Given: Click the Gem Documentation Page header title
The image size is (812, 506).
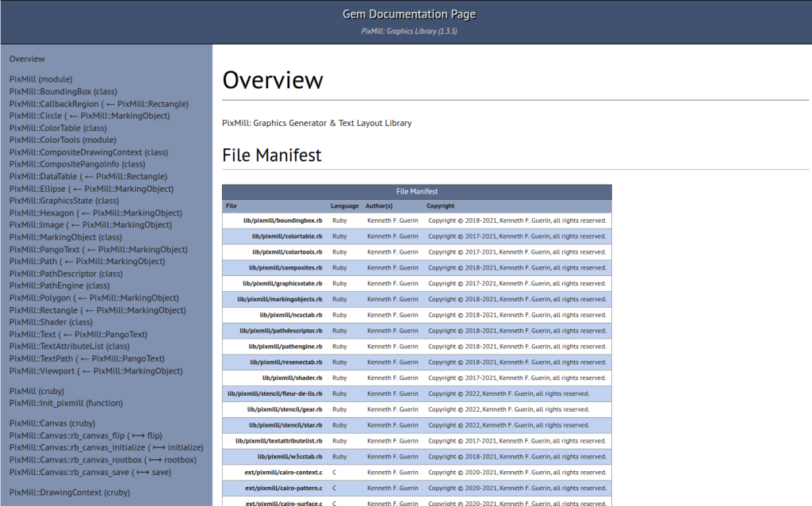Looking at the screenshot, I should pos(408,14).
